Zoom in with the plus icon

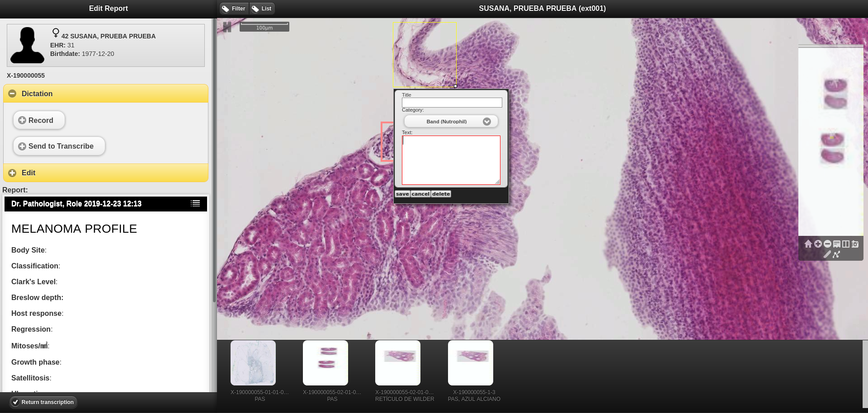point(818,244)
